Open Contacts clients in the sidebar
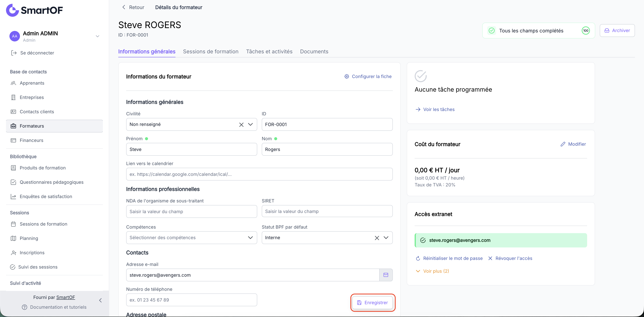 pyautogui.click(x=54, y=112)
